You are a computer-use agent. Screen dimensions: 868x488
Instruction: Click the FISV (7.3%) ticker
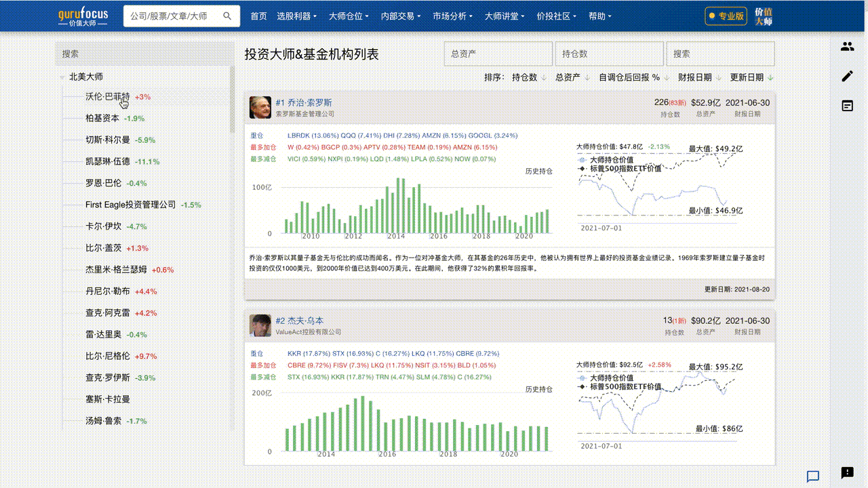click(351, 365)
